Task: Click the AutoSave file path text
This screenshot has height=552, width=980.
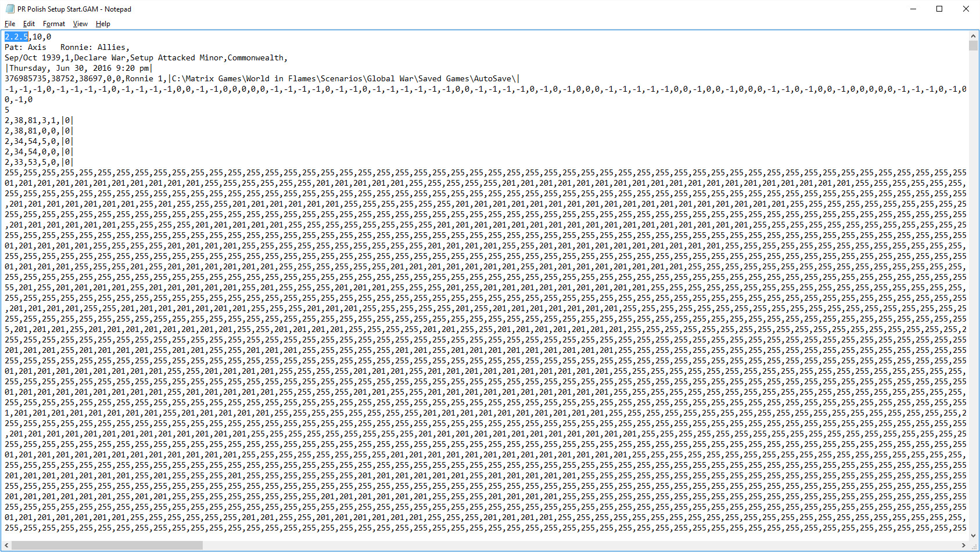Action: pyautogui.click(x=344, y=78)
